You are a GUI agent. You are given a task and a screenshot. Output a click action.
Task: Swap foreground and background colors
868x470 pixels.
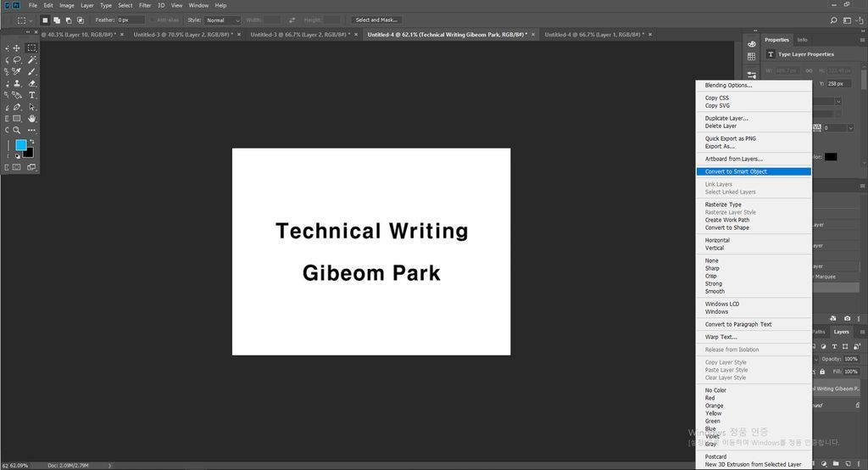point(31,142)
